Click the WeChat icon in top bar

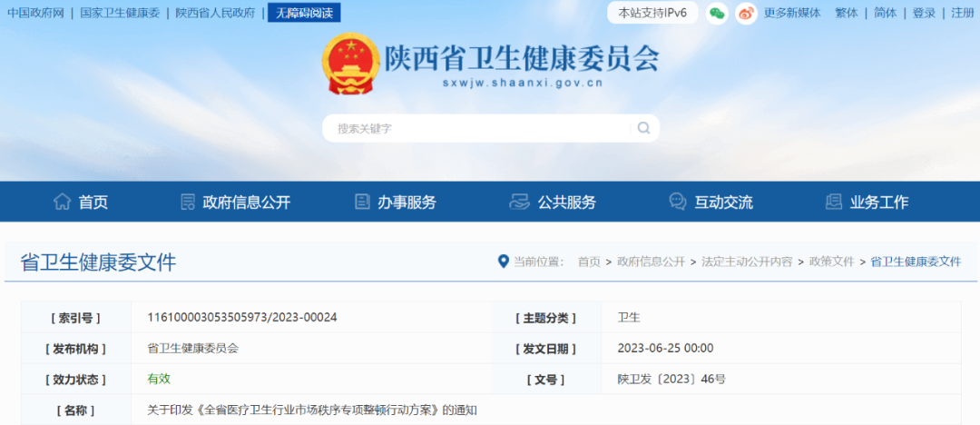pos(717,13)
